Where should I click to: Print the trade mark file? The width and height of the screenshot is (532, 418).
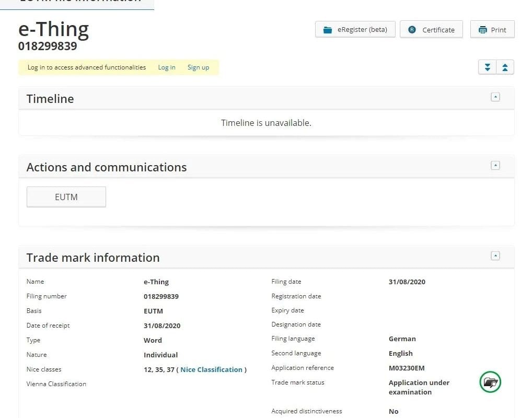492,29
